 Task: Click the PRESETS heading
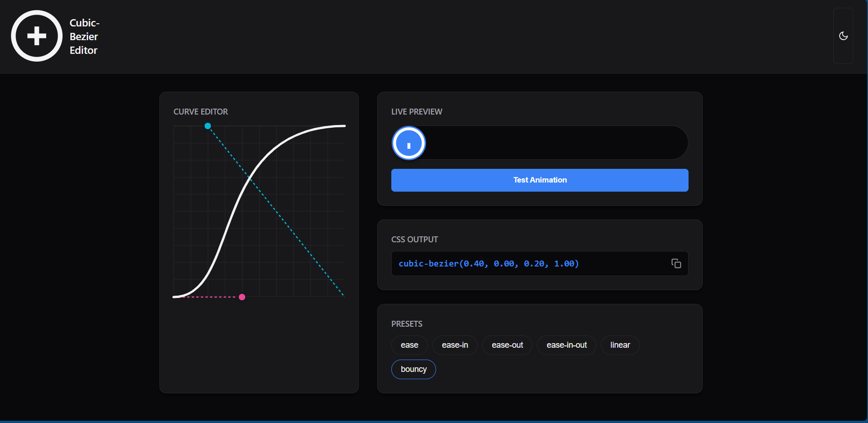pyautogui.click(x=407, y=324)
